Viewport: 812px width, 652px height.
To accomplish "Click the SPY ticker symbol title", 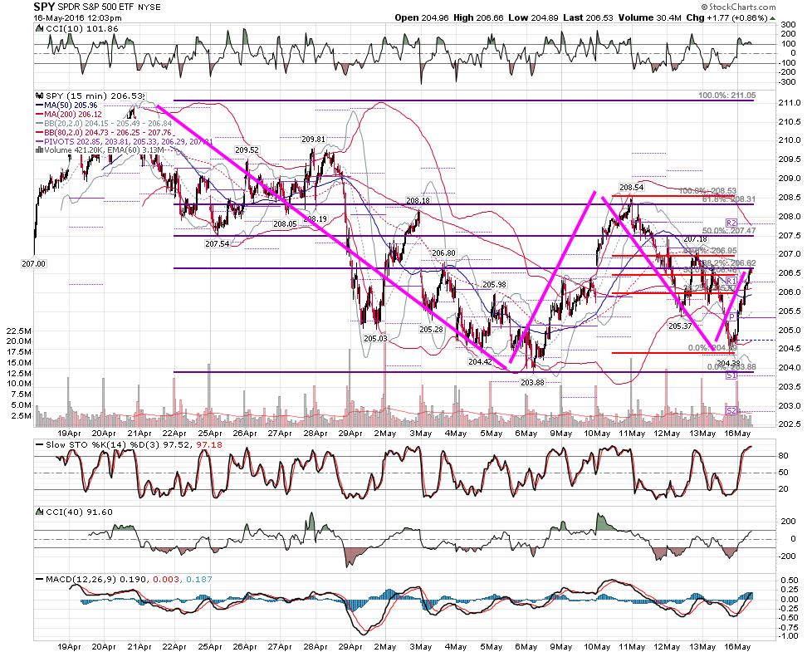I will point(44,7).
